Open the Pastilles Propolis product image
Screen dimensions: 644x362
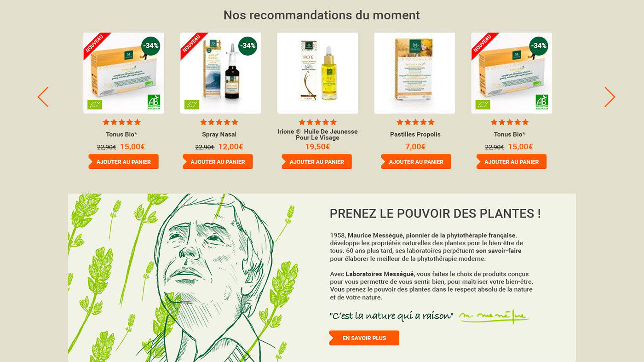415,73
